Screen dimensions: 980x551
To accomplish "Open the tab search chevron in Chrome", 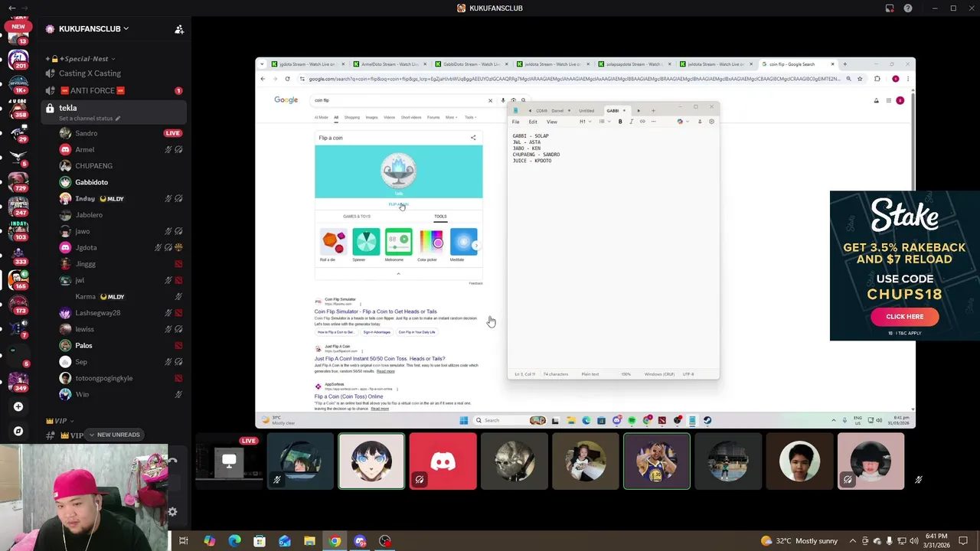I will tap(263, 64).
